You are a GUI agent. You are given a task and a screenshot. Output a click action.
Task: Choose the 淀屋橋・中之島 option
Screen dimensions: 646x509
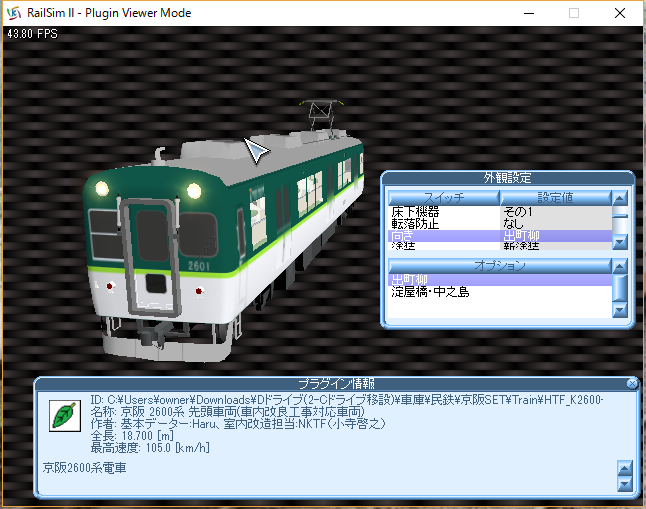500,292
